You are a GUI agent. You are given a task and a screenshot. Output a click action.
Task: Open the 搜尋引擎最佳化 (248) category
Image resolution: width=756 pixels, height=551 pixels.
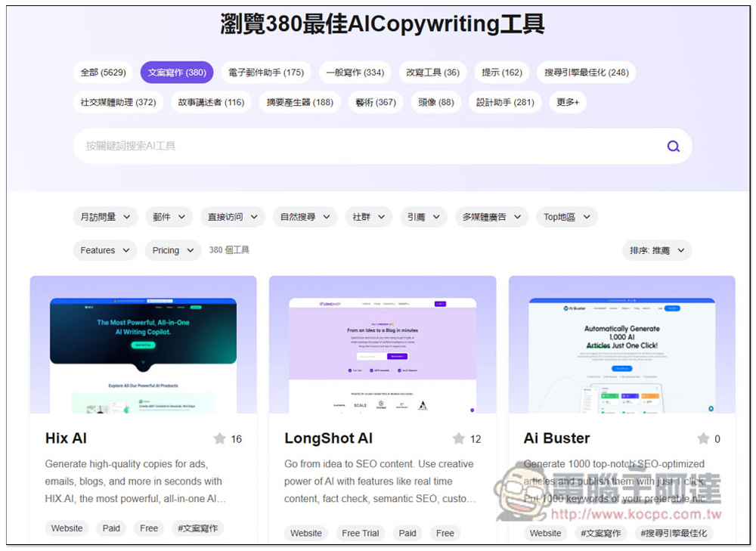(587, 73)
